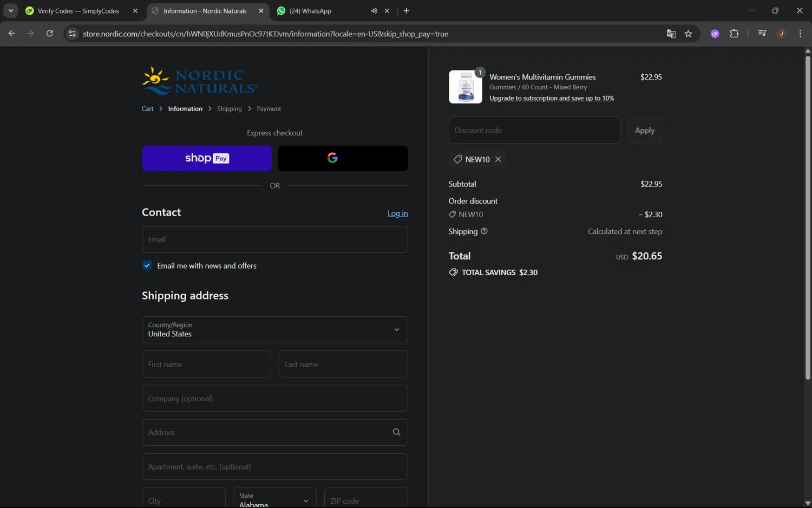The height and width of the screenshot is (508, 812).
Task: Focus the First name field
Action: [x=206, y=364]
